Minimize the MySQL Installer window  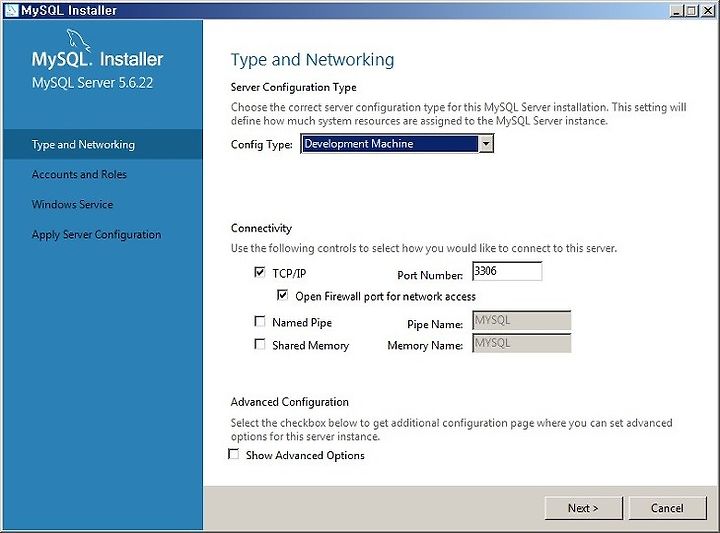coord(676,10)
